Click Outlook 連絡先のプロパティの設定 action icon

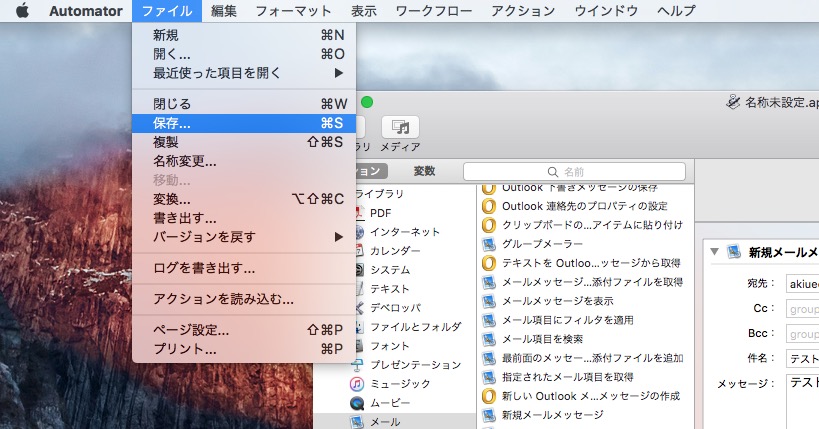(488, 206)
